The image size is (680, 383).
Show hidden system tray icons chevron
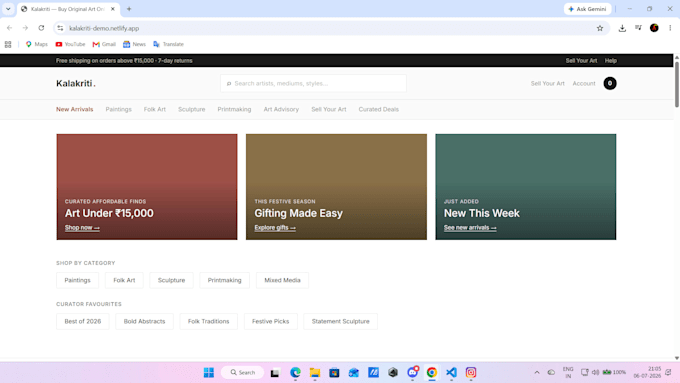click(x=537, y=372)
